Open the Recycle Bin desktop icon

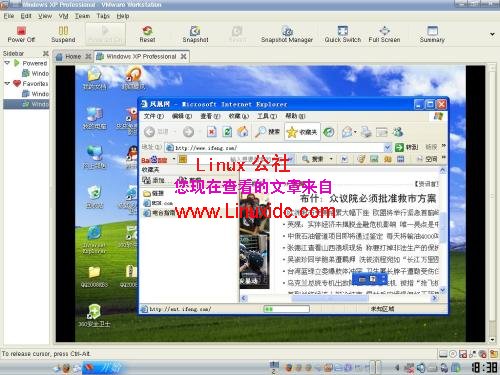pyautogui.click(x=95, y=197)
